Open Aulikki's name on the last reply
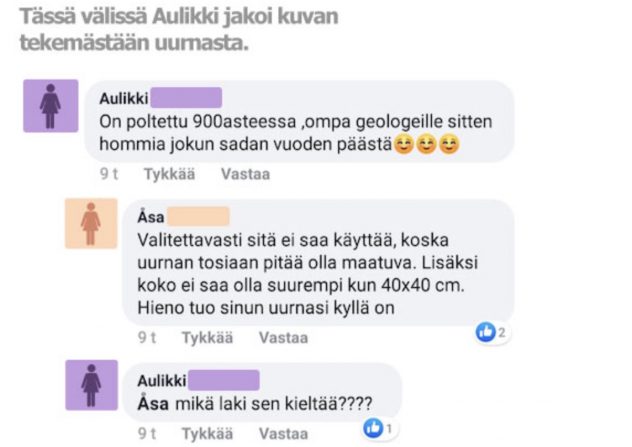Screen dimensions: 632x447 click(x=162, y=380)
